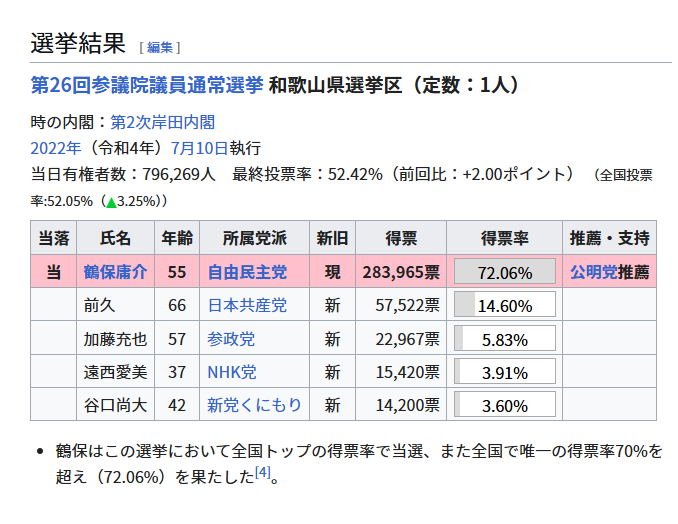
Task: Click the 当日有権者数:796,269人 text
Action: [123, 174]
